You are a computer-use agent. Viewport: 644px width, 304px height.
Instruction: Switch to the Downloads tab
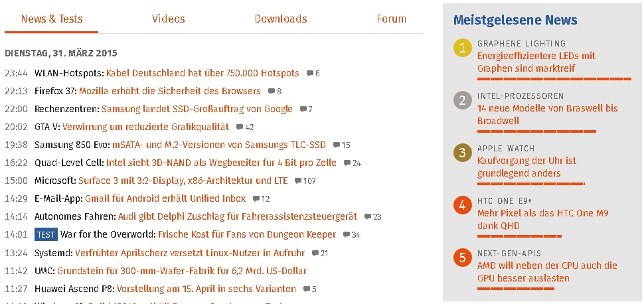281,19
